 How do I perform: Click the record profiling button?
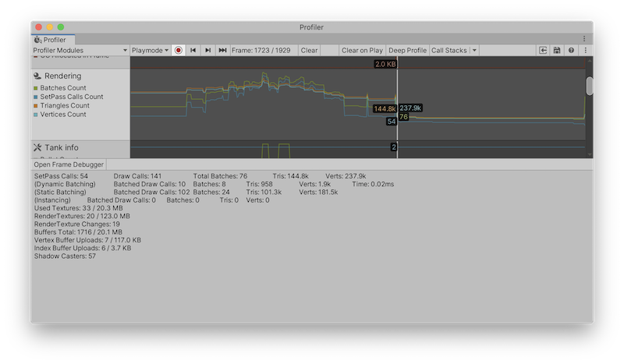pyautogui.click(x=179, y=50)
